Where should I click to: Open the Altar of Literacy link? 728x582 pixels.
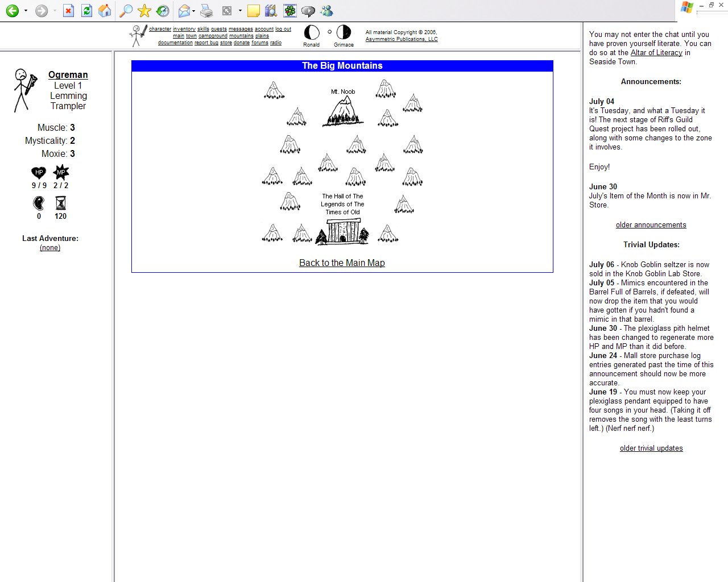[x=656, y=52]
